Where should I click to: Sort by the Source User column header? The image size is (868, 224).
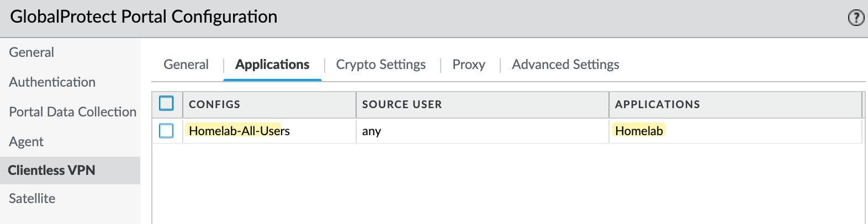click(x=483, y=104)
